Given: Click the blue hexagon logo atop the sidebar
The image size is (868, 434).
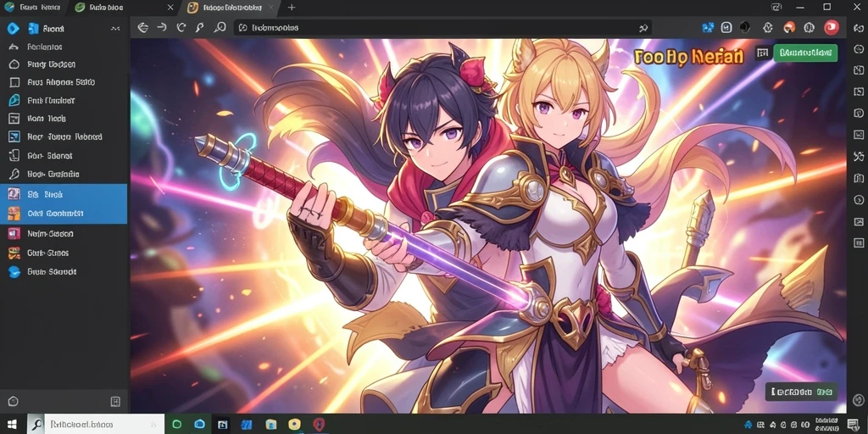Looking at the screenshot, I should coord(13,28).
